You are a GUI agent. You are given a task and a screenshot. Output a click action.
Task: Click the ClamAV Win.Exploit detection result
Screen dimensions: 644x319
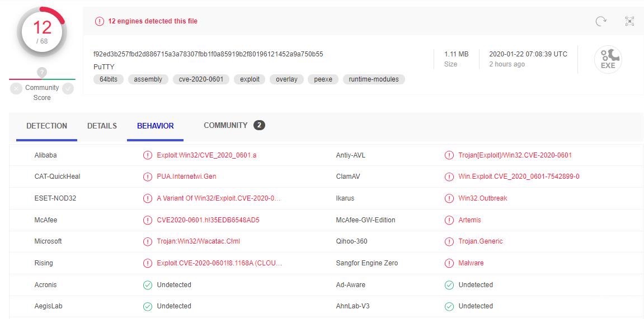coord(519,177)
